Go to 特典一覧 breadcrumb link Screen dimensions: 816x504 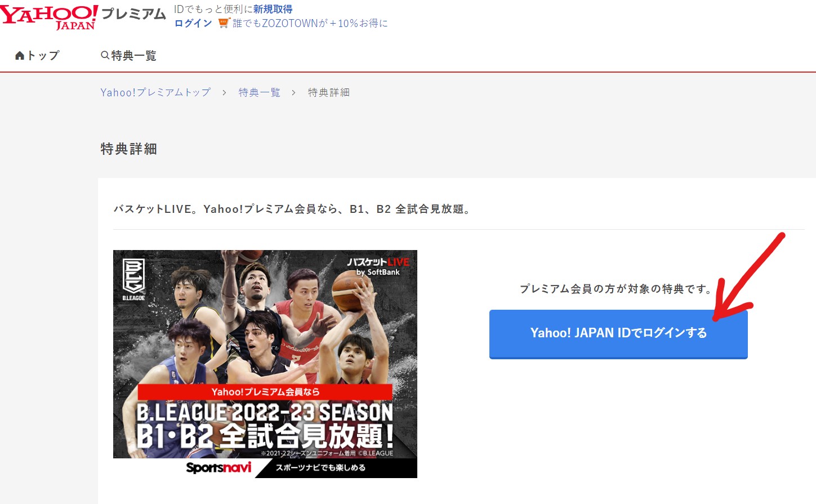point(259,92)
